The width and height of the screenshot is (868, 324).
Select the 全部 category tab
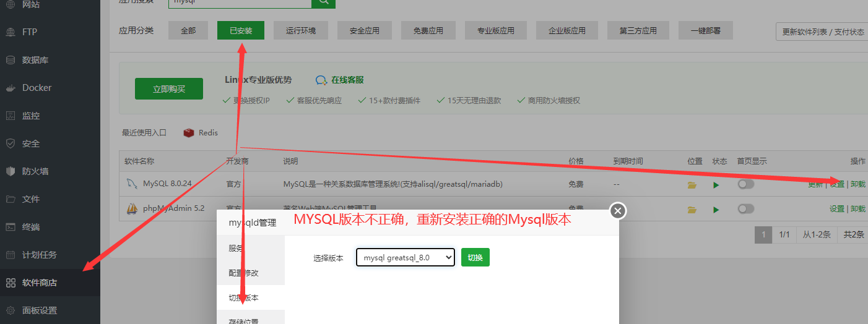tap(188, 30)
